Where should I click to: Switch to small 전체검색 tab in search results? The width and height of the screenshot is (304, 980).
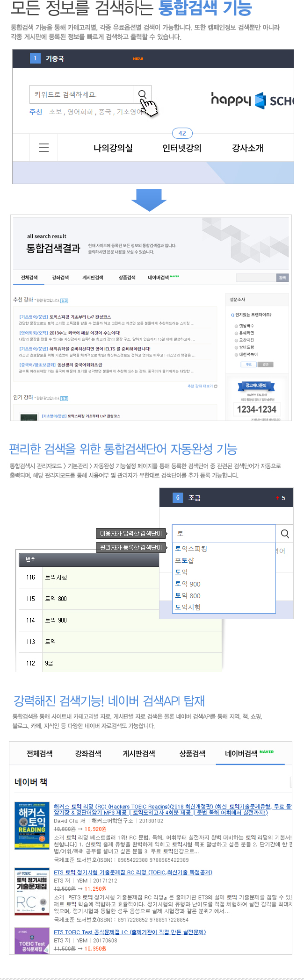tap(29, 278)
